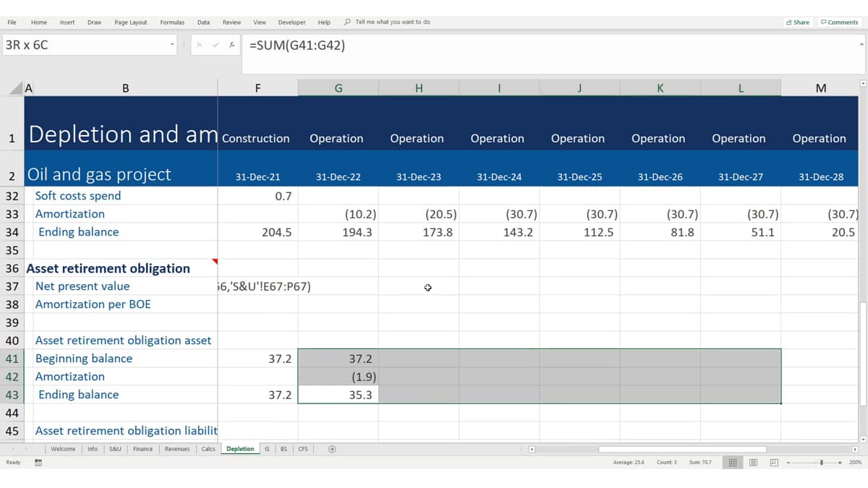Open the Comments pane button
The image size is (868, 488).
pyautogui.click(x=839, y=22)
